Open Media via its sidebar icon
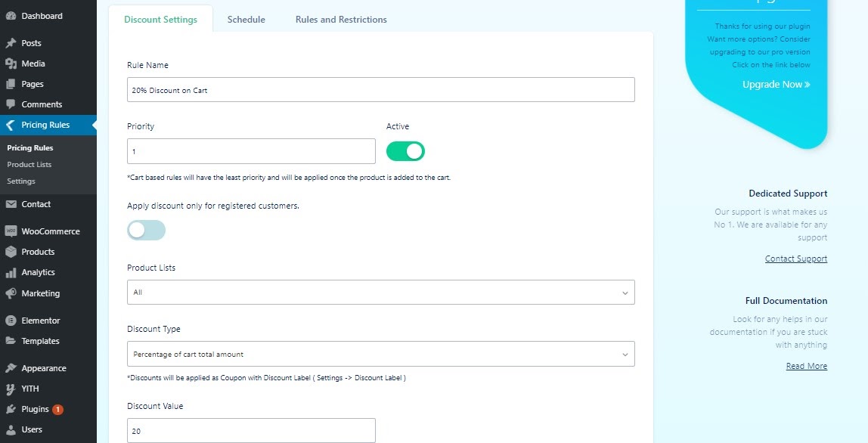Screen dimensions: 868x443 [x=11, y=64]
